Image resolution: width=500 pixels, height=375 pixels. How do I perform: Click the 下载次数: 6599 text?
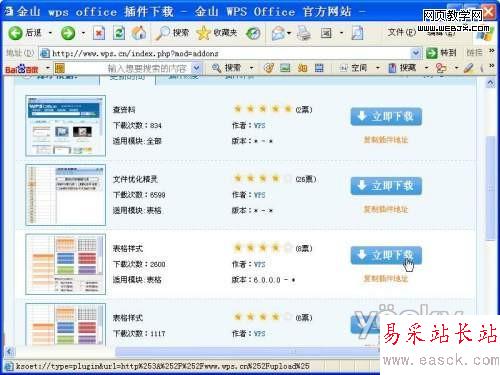tap(139, 195)
